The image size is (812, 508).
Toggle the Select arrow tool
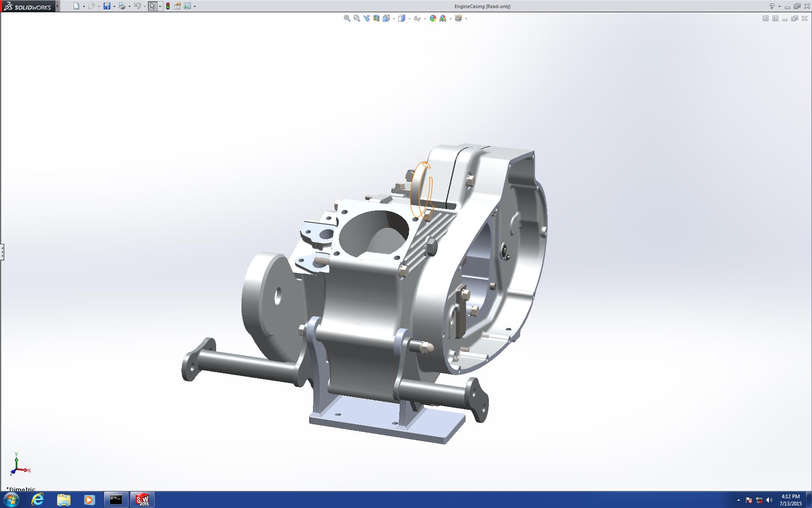[152, 6]
